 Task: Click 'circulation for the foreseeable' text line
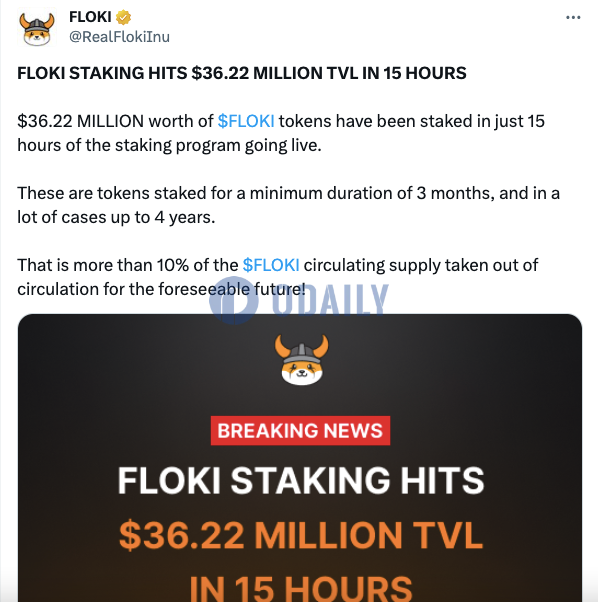pyautogui.click(x=133, y=289)
